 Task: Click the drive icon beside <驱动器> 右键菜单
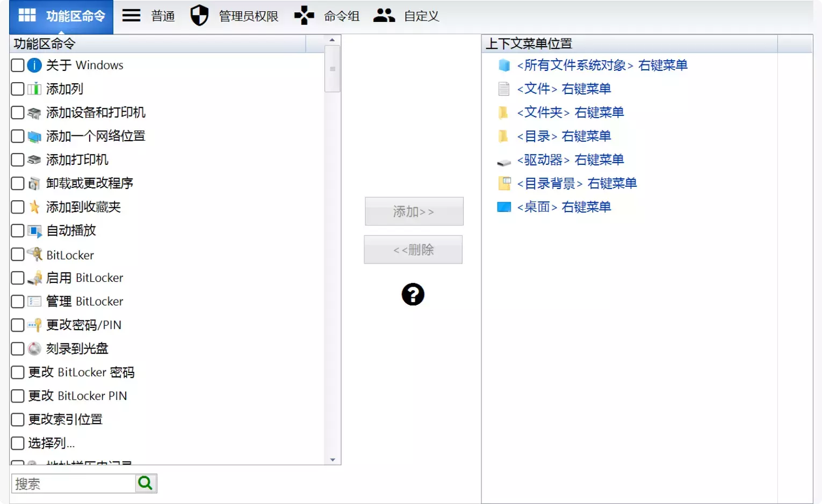[503, 159]
